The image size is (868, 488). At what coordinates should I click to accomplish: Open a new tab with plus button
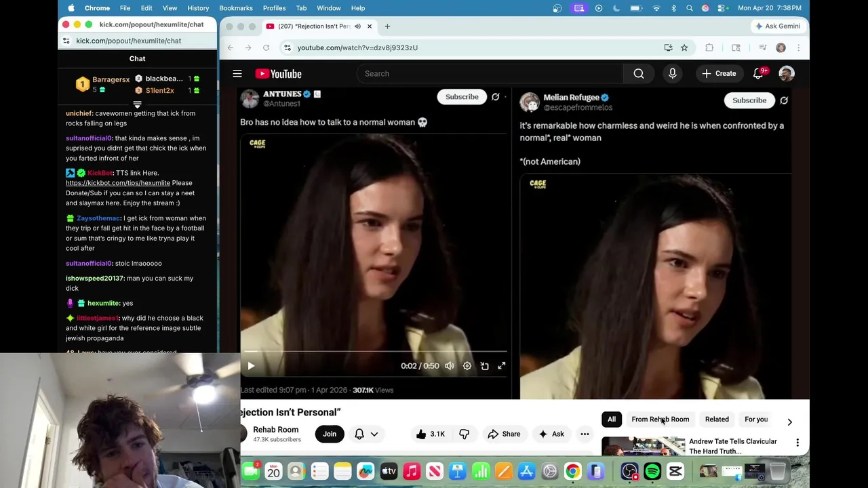(387, 26)
